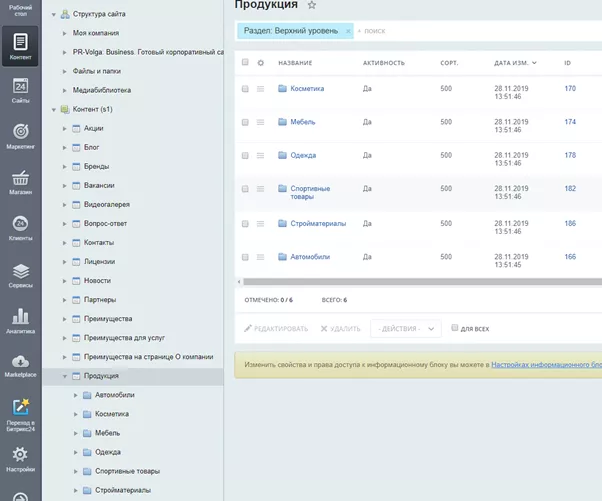Sort by ID column header
602x501 pixels.
tap(567, 63)
